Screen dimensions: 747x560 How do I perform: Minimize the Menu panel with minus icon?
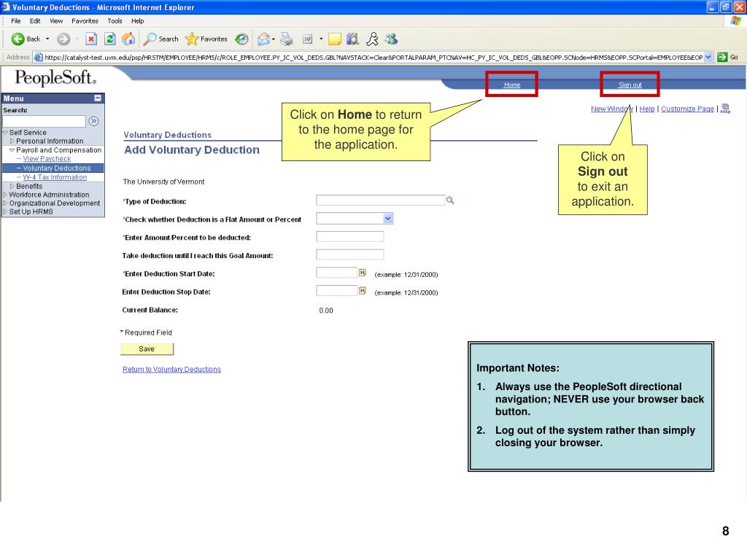tap(98, 98)
